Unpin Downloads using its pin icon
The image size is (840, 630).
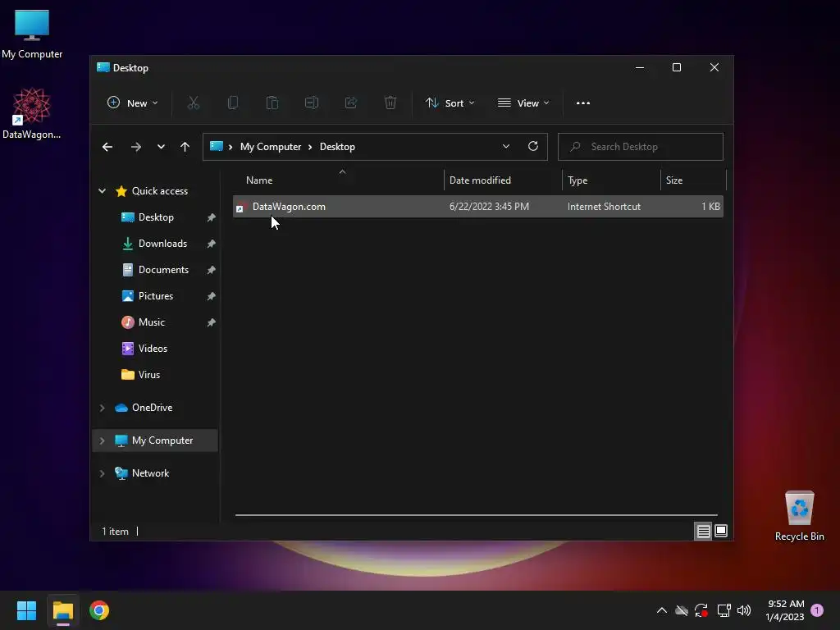[211, 244]
